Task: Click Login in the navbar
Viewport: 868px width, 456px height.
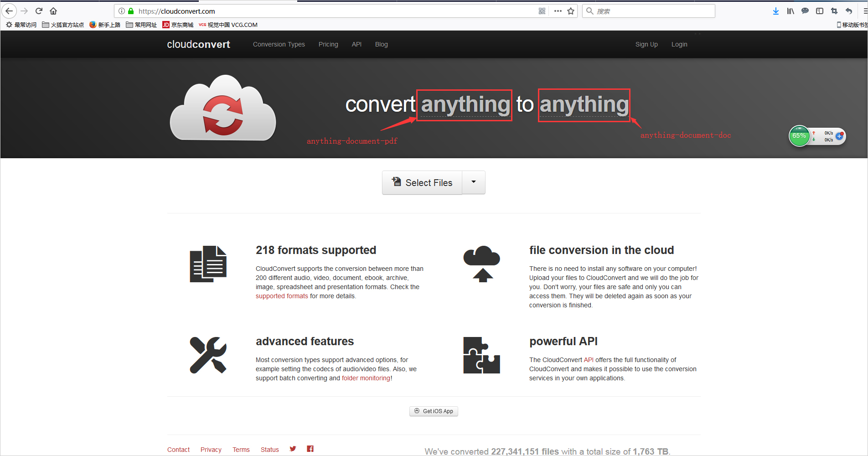Action: pyautogui.click(x=679, y=44)
